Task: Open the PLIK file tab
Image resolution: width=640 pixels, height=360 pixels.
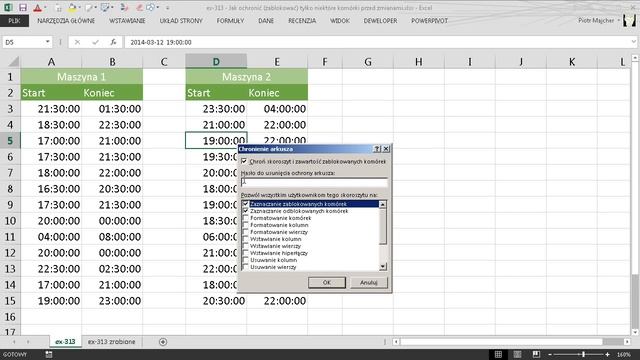Action: click(14, 20)
